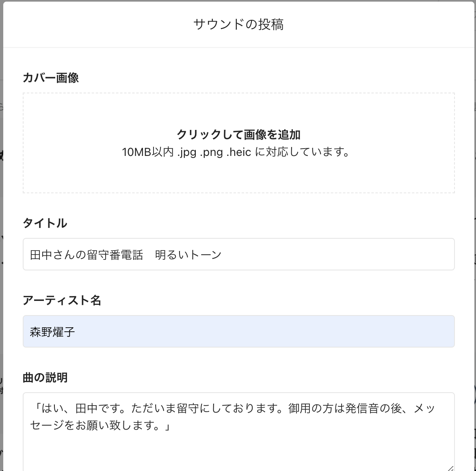Click the "タイトル" label
This screenshot has width=476, height=471.
coord(45,223)
